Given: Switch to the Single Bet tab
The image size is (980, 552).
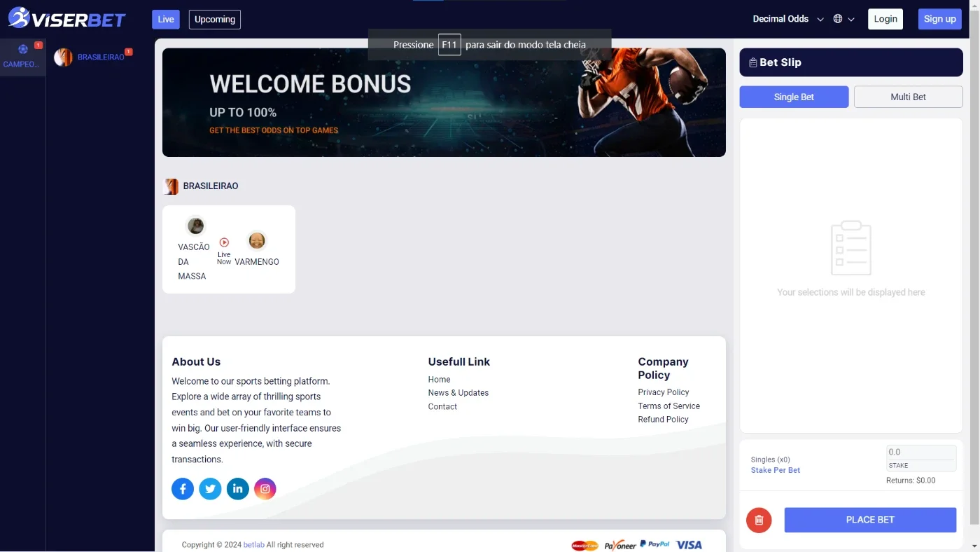Looking at the screenshot, I should pyautogui.click(x=794, y=97).
